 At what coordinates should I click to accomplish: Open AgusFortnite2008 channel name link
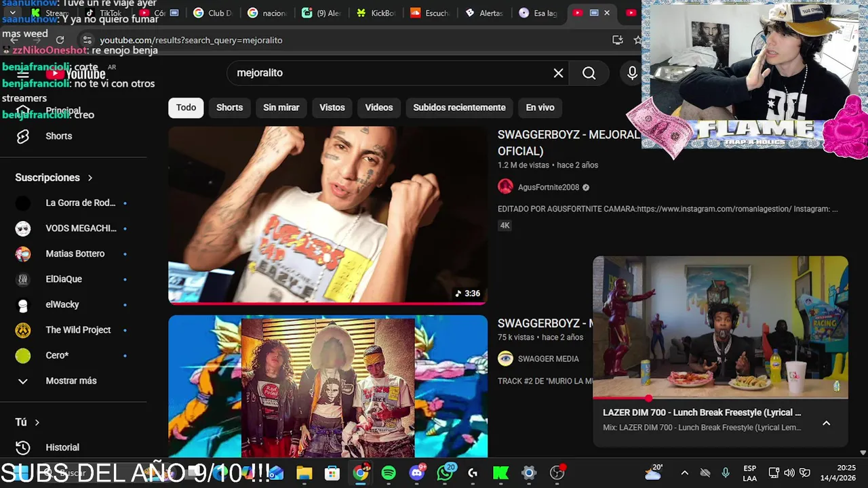pos(549,187)
